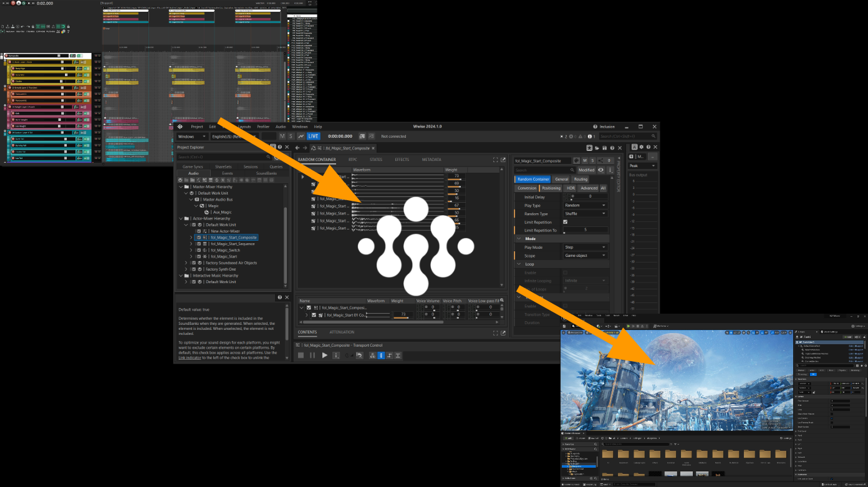Collapse the Master-Mixer Hierarchy tree node
Screen dimensions: 868x487
click(181, 187)
